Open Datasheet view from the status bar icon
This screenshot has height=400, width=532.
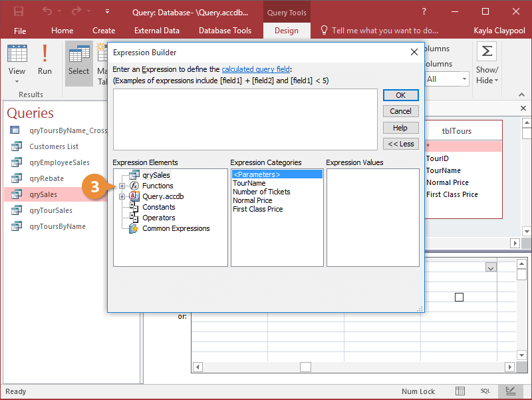(460, 391)
